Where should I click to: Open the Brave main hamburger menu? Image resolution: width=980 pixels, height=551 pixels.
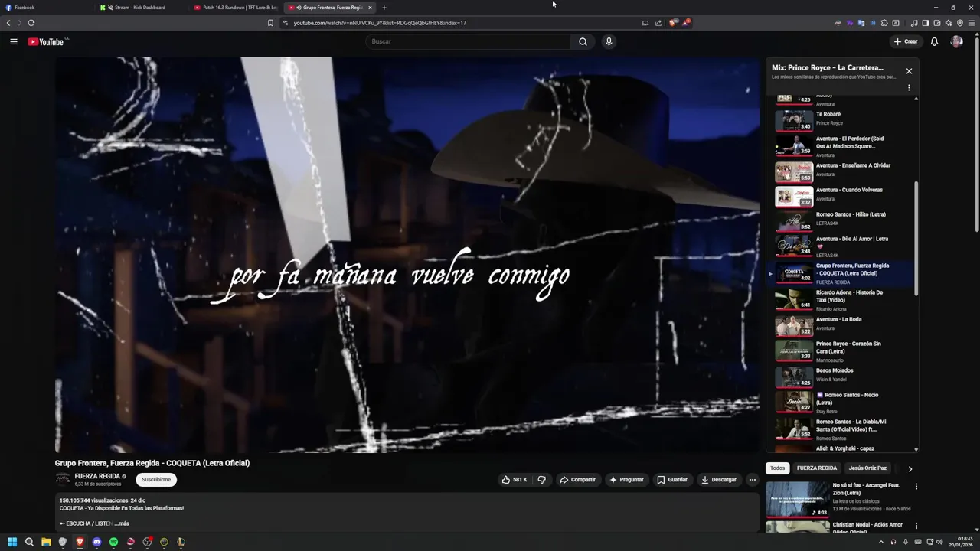coord(972,23)
